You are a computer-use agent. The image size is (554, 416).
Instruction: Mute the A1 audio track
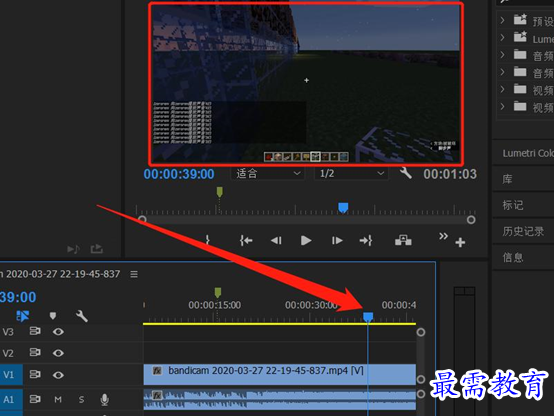(x=58, y=400)
